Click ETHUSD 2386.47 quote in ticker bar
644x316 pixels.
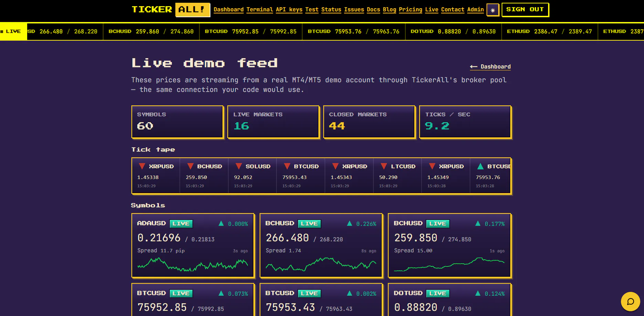point(549,31)
